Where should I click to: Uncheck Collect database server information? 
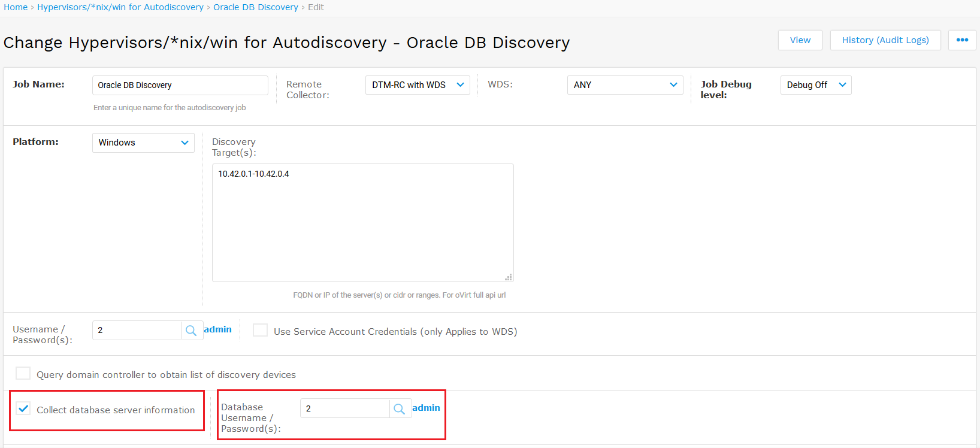(23, 409)
